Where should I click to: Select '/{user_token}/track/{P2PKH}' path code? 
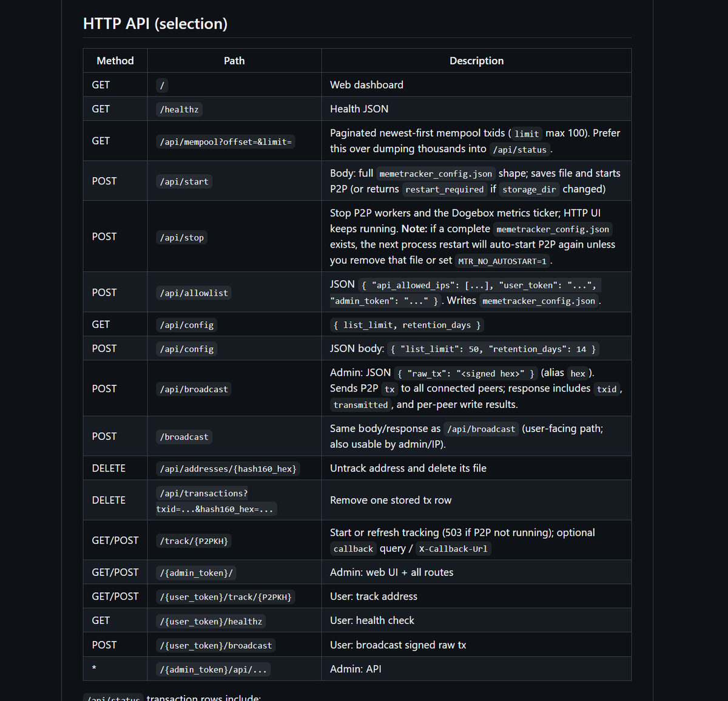(226, 597)
